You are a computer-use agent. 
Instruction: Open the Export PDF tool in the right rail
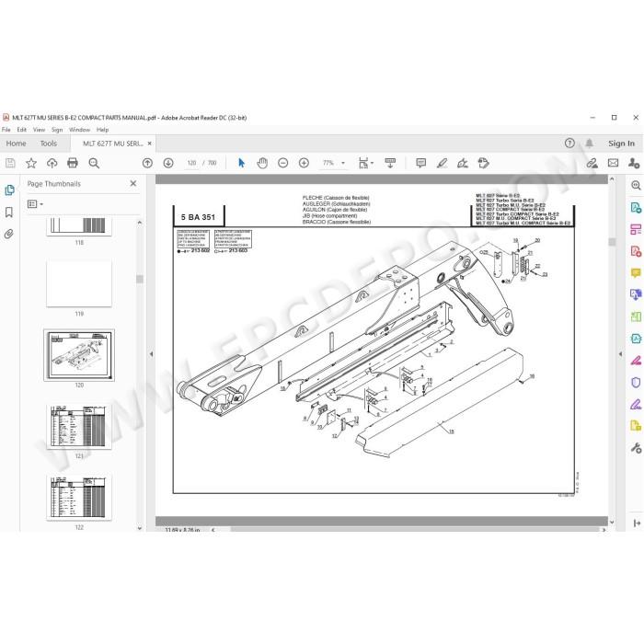pyautogui.click(x=636, y=207)
